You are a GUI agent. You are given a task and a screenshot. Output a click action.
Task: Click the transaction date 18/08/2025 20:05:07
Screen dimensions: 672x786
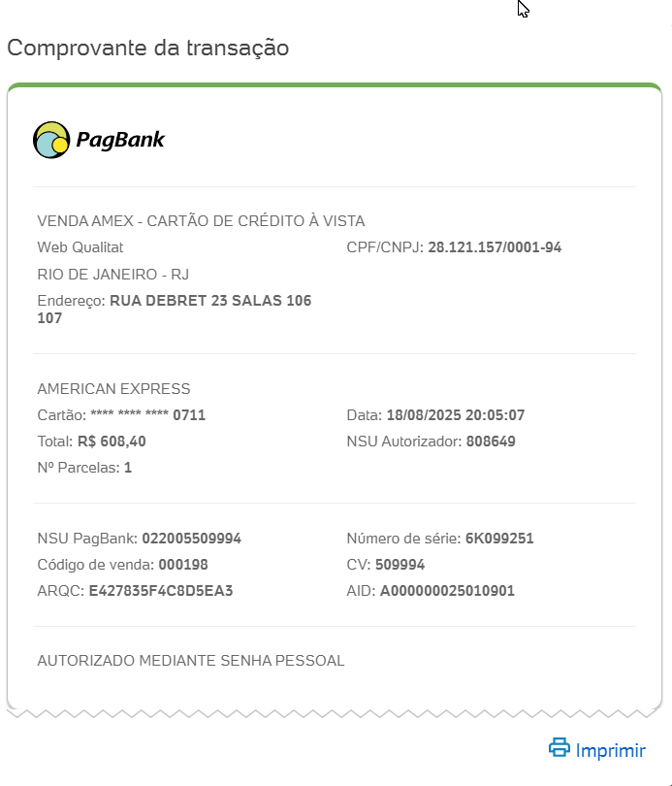coord(455,415)
